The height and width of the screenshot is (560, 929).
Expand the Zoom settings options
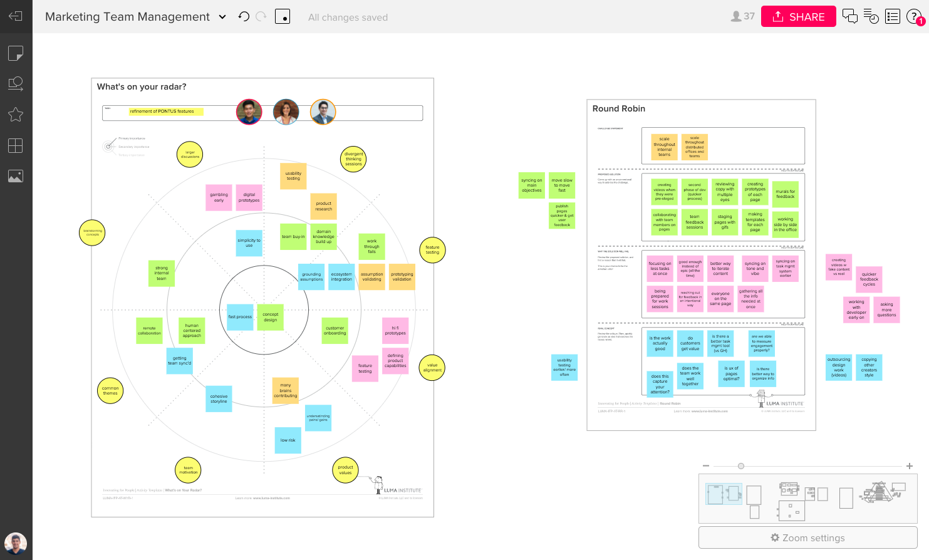click(x=807, y=537)
